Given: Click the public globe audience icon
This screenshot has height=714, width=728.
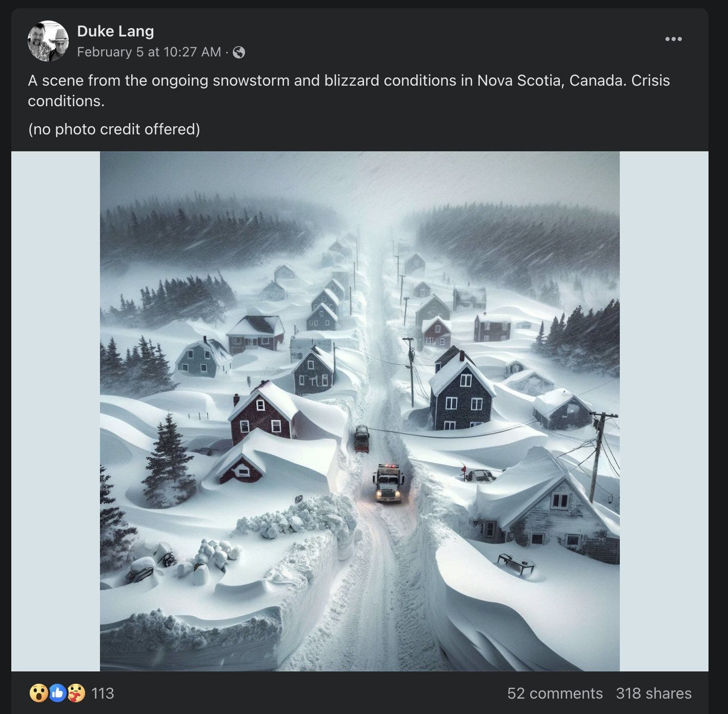Looking at the screenshot, I should [x=239, y=52].
